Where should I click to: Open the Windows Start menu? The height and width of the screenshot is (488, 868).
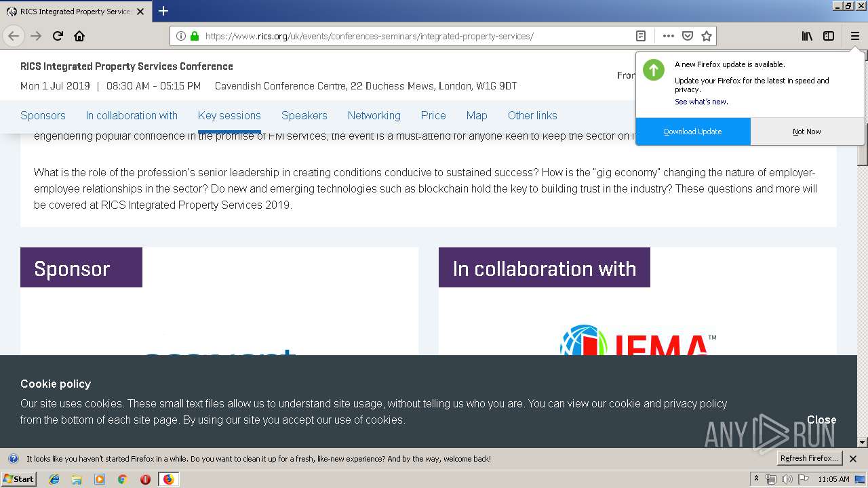(19, 479)
